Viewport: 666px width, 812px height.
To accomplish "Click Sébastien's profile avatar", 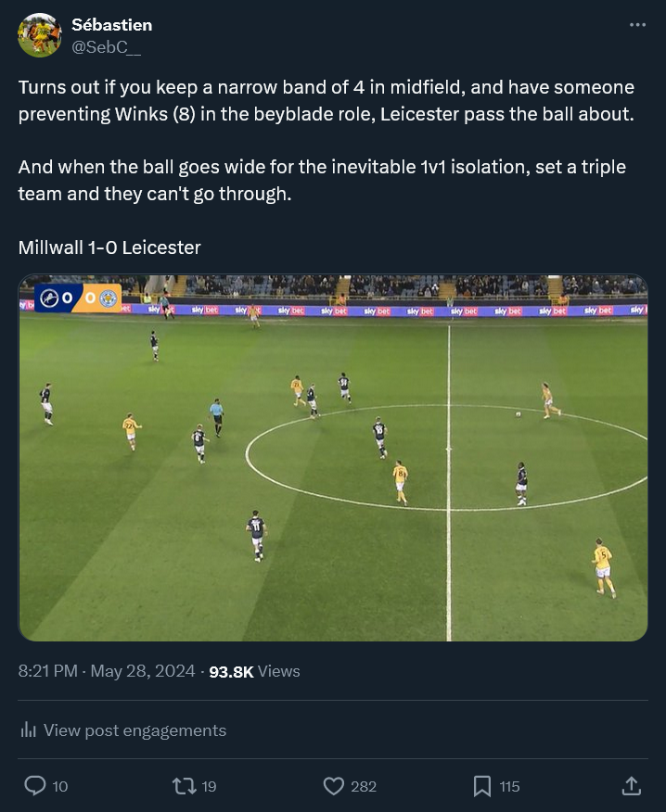I will pos(39,35).
